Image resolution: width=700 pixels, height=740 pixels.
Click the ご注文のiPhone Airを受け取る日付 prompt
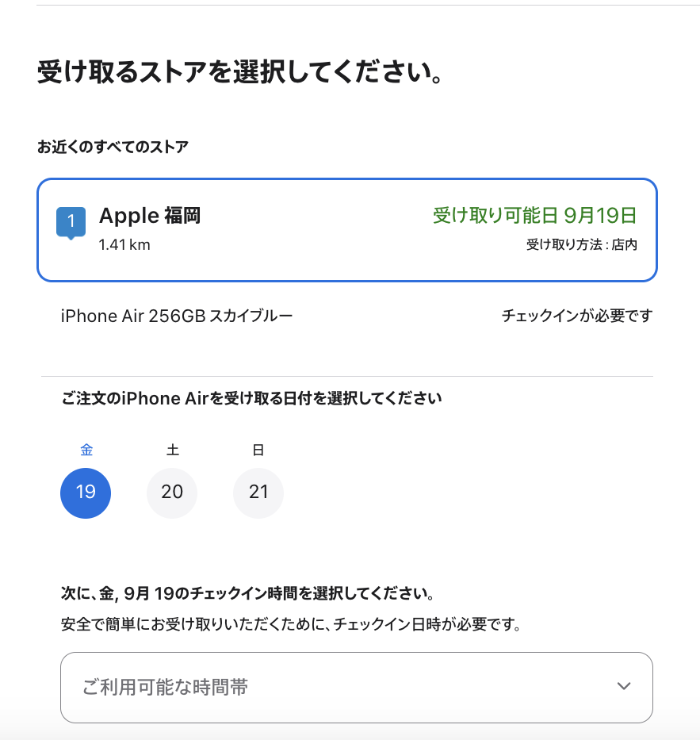point(251,398)
